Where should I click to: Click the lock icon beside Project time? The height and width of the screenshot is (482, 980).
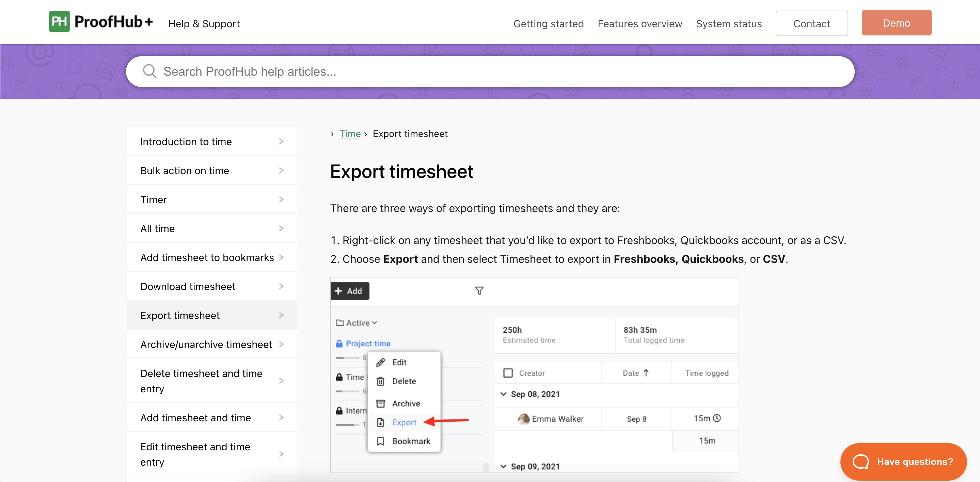tap(340, 343)
